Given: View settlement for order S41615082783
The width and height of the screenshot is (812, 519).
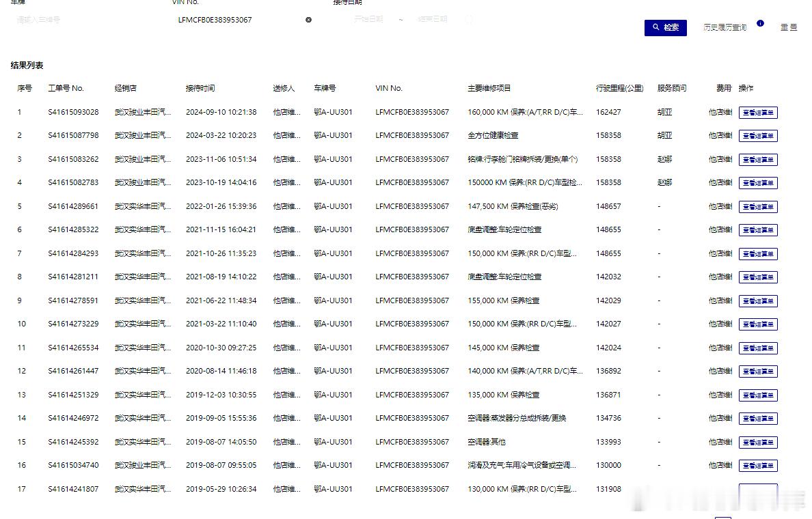Looking at the screenshot, I should [x=758, y=182].
